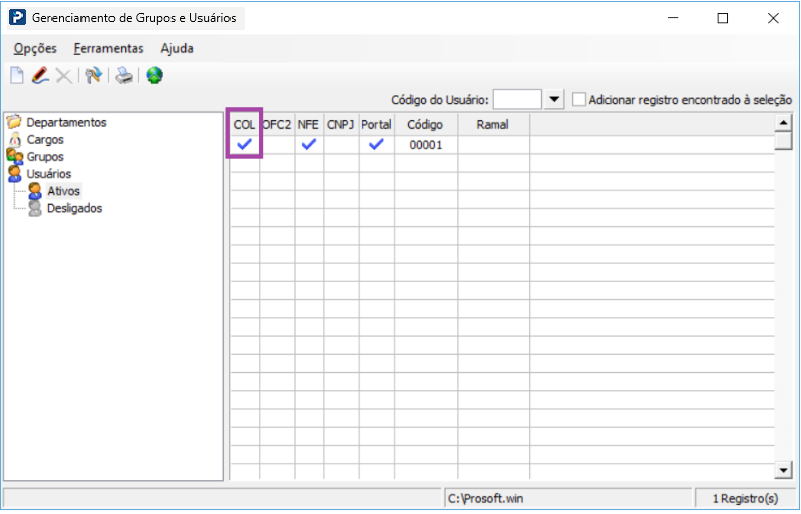
Task: Open the Código do Usuário dropdown arrow
Action: tap(554, 99)
